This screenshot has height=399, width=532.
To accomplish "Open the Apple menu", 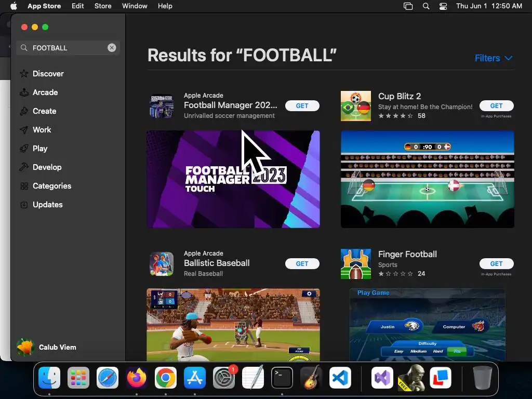I will point(14,6).
